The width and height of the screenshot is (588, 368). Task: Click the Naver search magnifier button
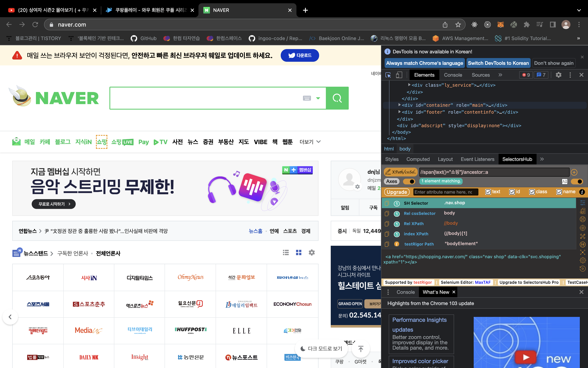(337, 98)
